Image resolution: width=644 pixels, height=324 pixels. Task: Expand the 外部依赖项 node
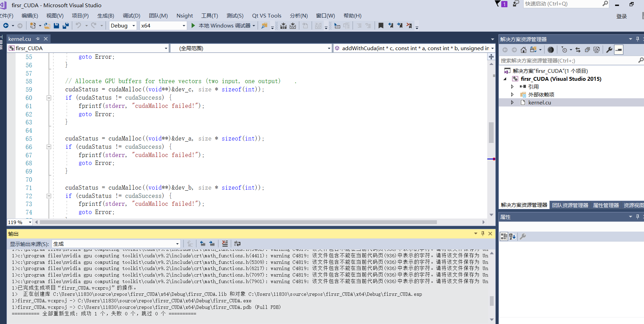point(512,94)
